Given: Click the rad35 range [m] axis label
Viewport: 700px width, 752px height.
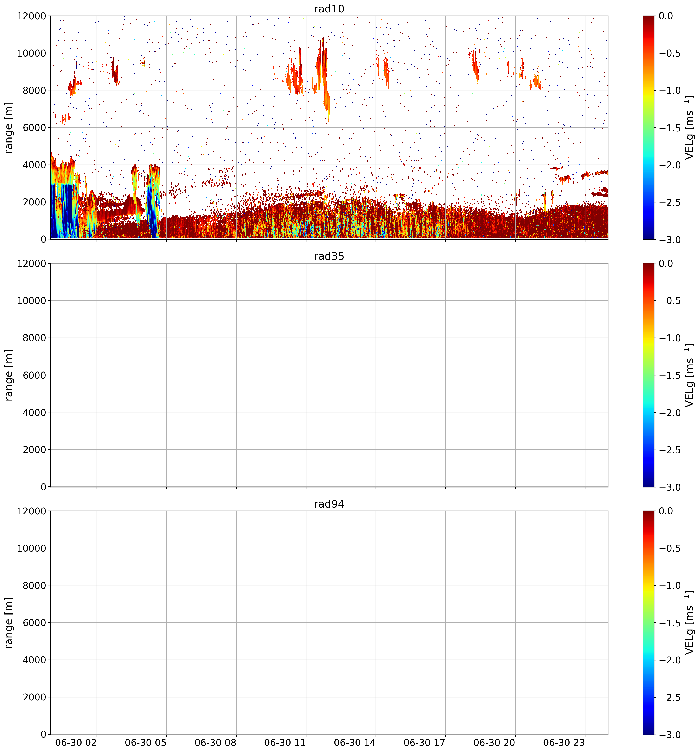Looking at the screenshot, I should (x=9, y=375).
